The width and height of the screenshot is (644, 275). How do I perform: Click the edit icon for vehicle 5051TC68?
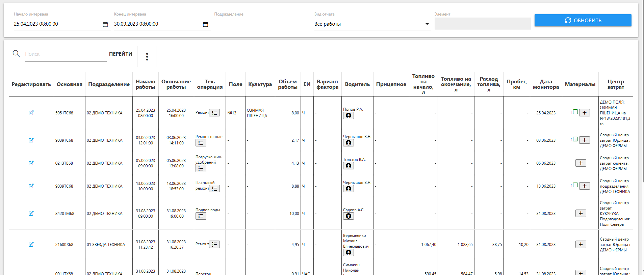click(31, 113)
